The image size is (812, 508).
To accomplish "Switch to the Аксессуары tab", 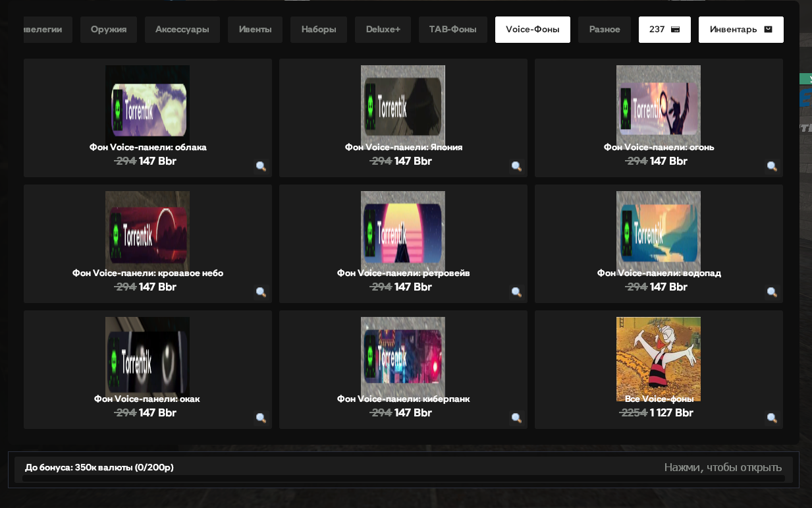I will click(x=182, y=30).
